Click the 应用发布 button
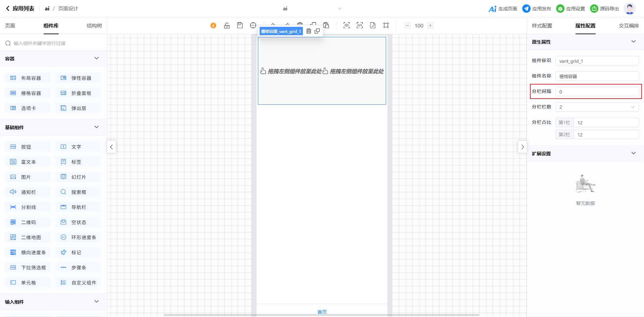Viewport: 644px width, 317px height. click(x=537, y=9)
